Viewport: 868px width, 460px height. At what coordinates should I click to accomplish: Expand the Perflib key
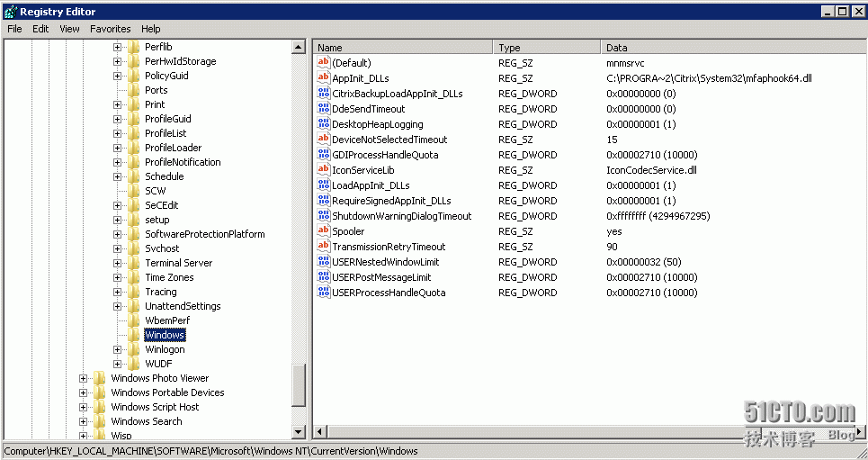(117, 47)
